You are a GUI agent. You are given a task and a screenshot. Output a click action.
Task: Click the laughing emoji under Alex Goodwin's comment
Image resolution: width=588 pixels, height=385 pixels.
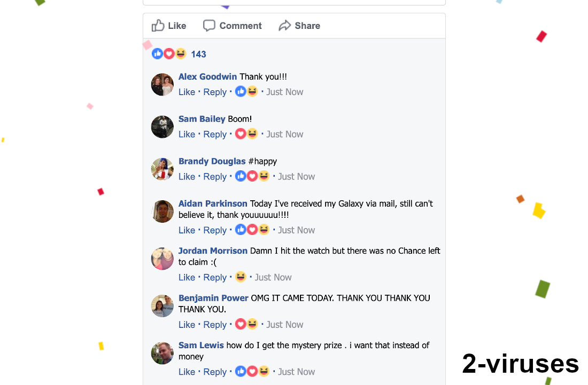point(252,91)
